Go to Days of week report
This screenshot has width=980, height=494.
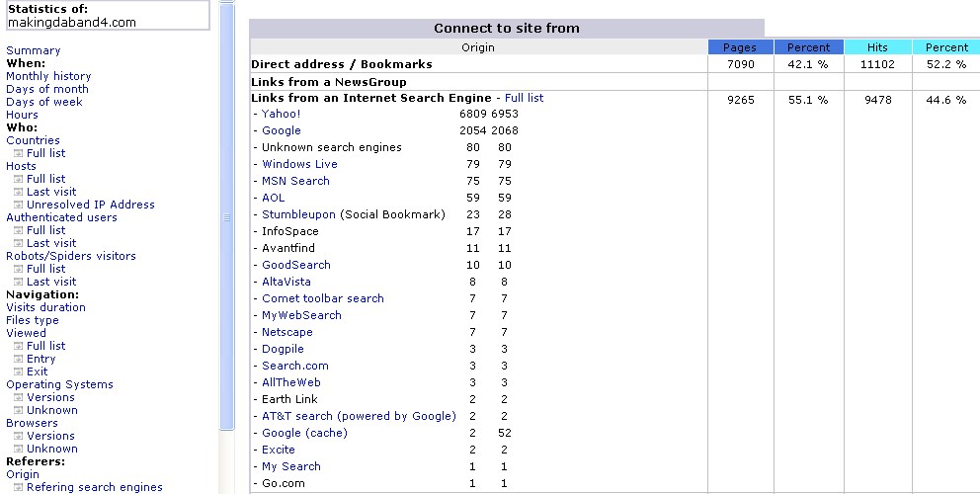click(44, 102)
